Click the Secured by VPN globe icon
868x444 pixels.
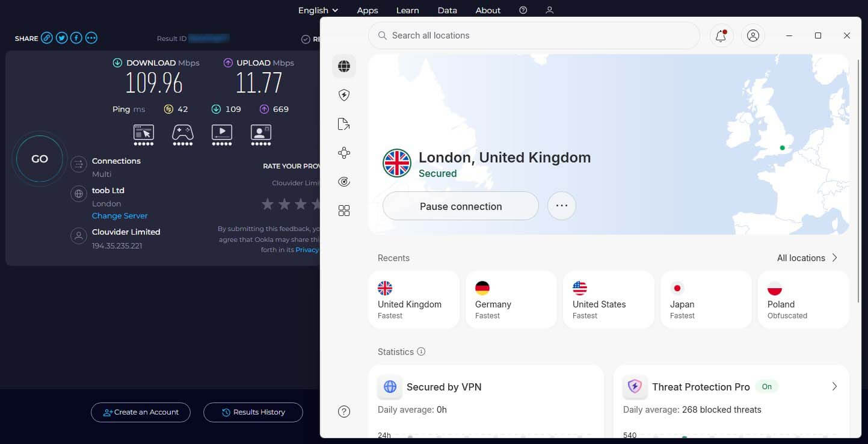click(x=390, y=387)
